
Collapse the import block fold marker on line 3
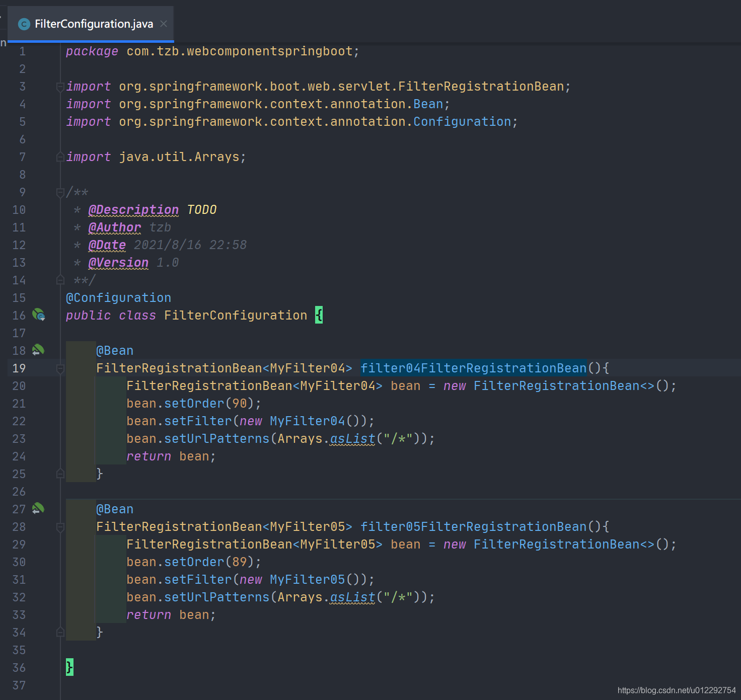60,87
